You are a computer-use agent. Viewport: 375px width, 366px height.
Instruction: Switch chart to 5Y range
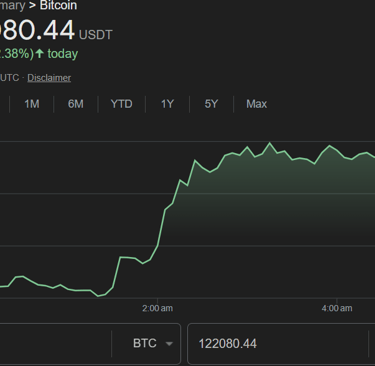point(211,104)
